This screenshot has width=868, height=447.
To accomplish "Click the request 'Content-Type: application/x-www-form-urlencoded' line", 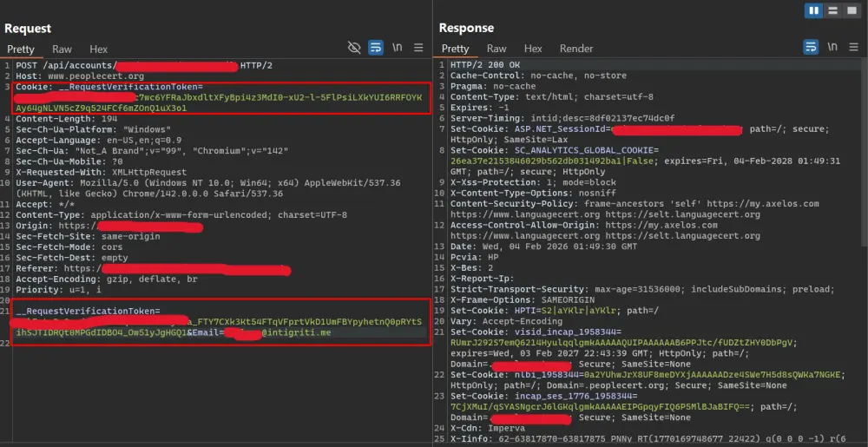I will pyautogui.click(x=181, y=214).
